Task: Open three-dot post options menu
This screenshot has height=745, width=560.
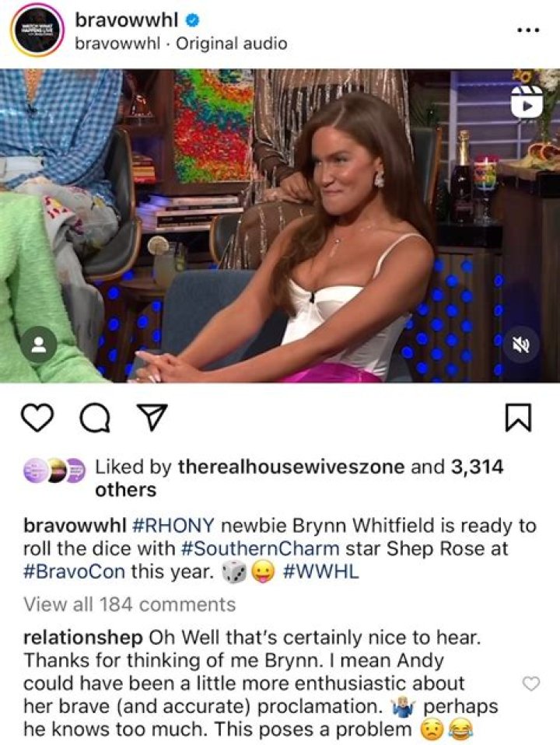Action: coord(528,30)
